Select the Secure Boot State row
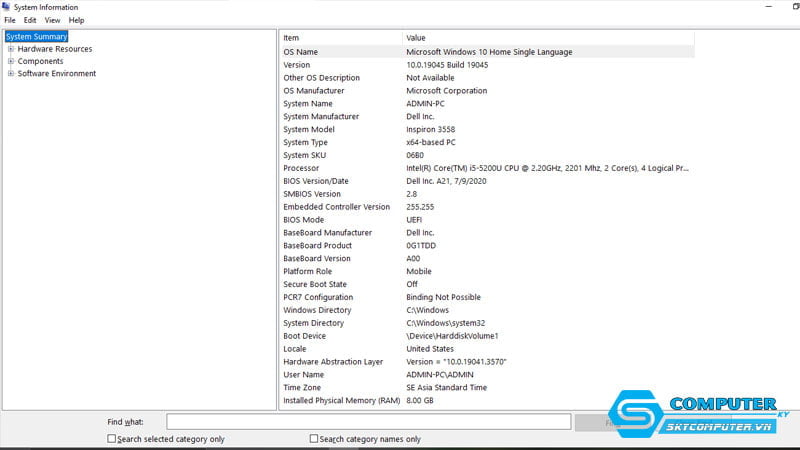 pos(488,284)
